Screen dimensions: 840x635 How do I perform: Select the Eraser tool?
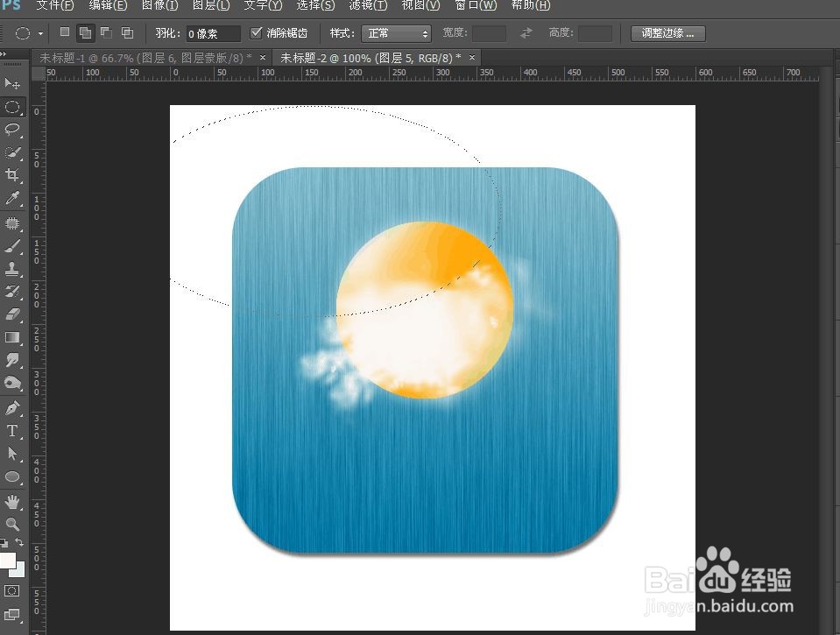click(x=11, y=314)
